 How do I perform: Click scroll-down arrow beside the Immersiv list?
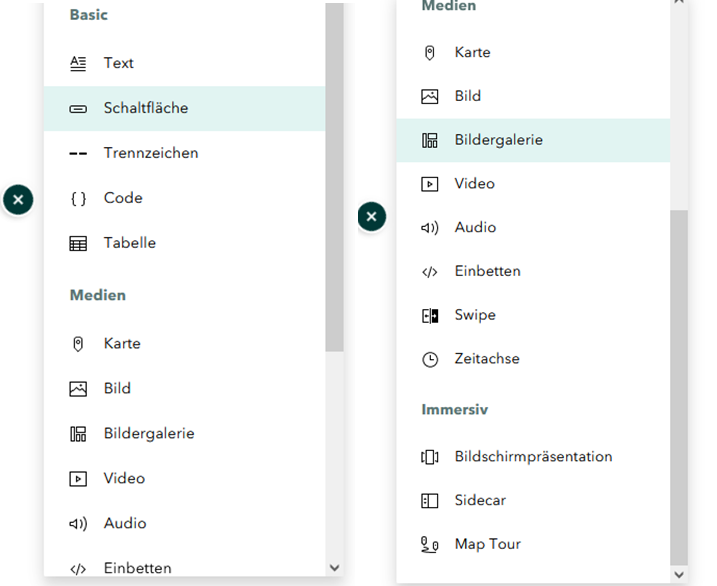pos(679,574)
